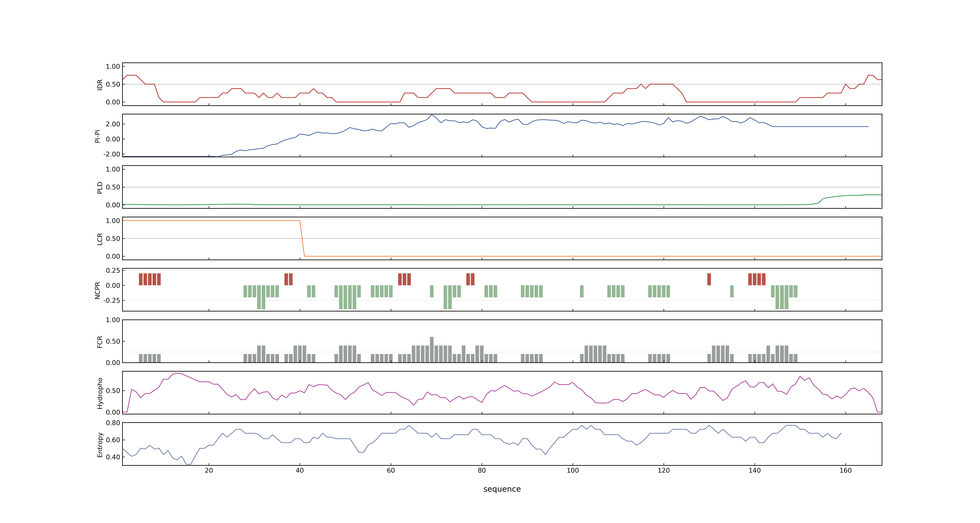Screen dimensions: 980x523
Task: Click the x-axis tick label 20
Action: click(209, 470)
